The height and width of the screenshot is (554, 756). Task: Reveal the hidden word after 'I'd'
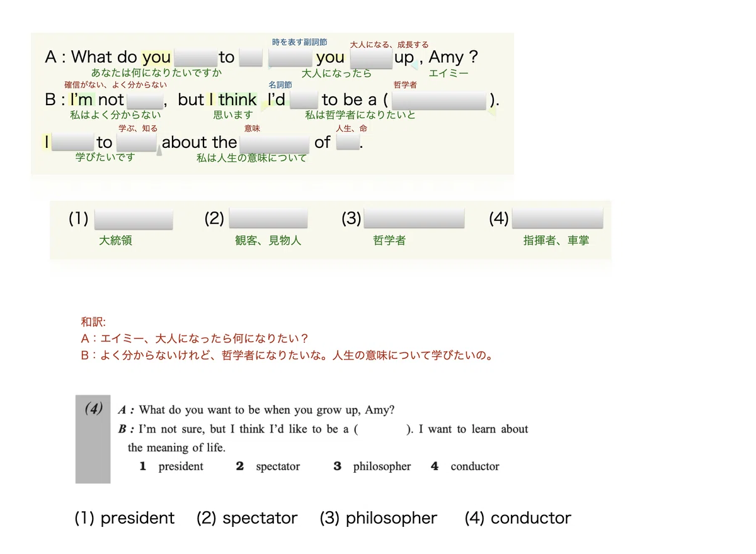pyautogui.click(x=304, y=100)
